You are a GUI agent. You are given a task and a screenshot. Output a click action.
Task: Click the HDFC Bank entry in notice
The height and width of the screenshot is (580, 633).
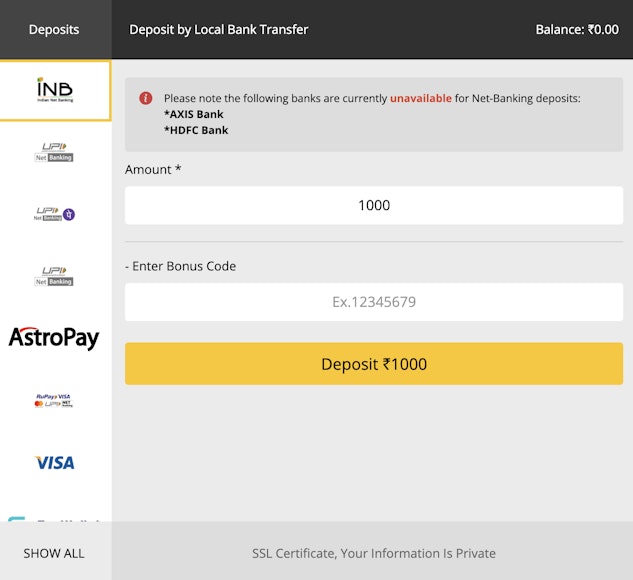196,130
